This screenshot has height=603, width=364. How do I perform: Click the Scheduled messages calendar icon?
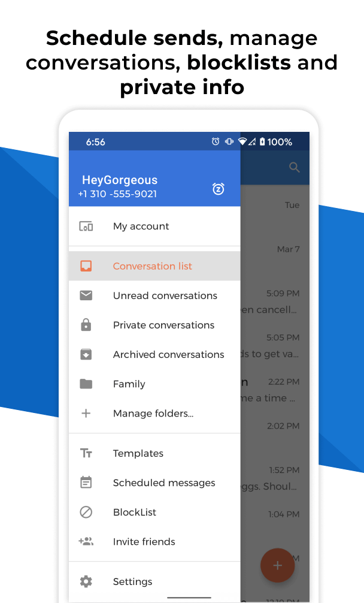[x=86, y=483]
